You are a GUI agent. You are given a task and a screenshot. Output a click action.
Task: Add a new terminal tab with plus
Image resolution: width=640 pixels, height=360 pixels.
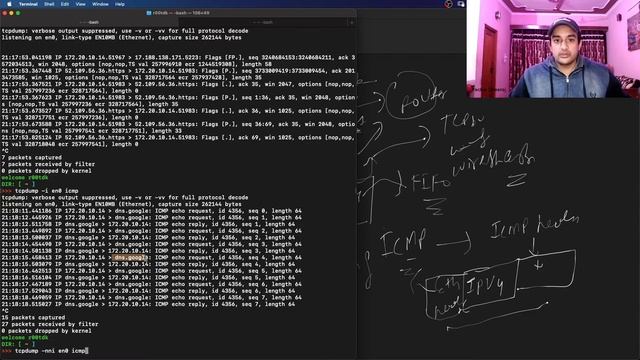(x=352, y=22)
